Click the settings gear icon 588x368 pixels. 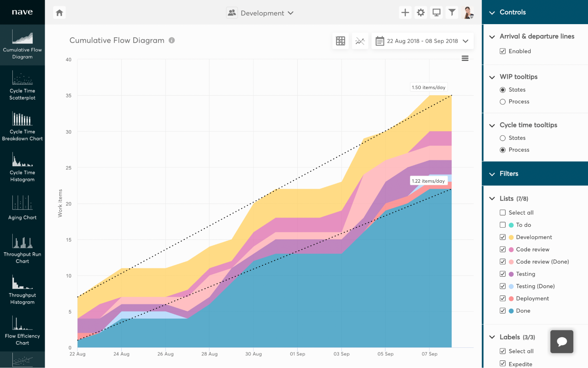point(421,12)
